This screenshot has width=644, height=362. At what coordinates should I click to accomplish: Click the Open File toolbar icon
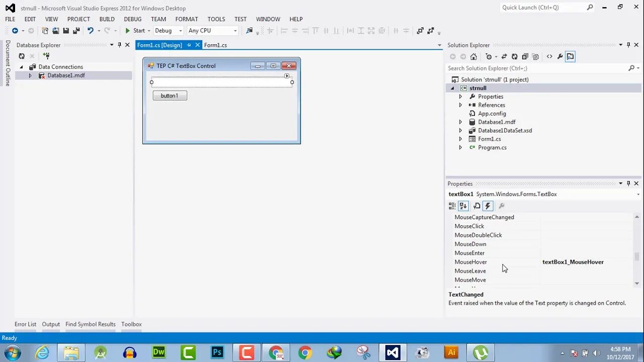[55, 31]
